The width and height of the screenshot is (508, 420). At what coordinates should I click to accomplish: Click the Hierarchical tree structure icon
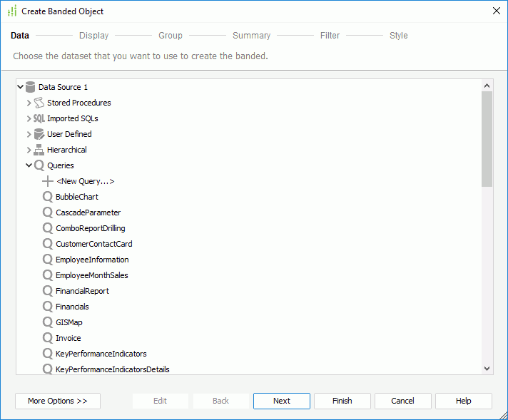[39, 150]
